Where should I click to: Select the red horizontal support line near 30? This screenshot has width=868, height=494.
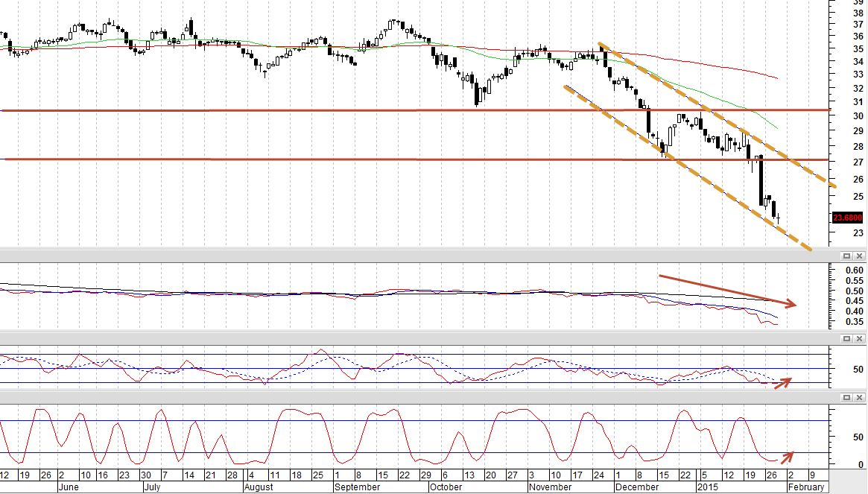(415, 111)
